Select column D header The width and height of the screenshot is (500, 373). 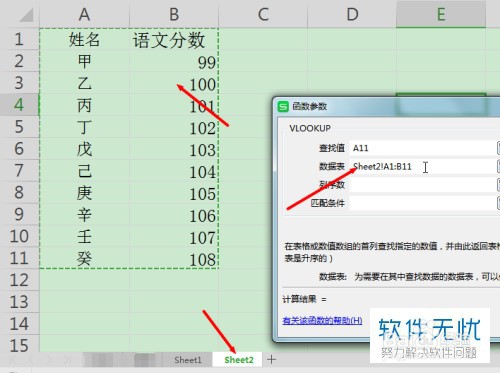tap(352, 14)
